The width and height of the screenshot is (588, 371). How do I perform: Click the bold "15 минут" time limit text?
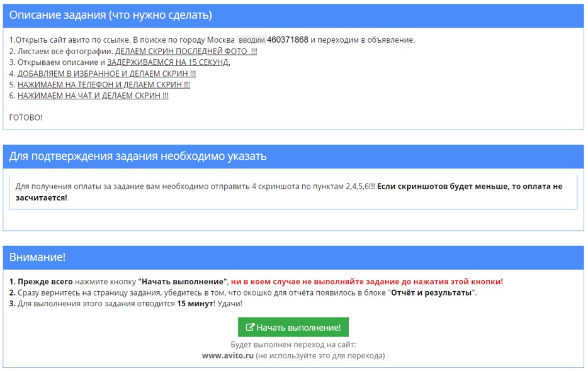tap(195, 304)
